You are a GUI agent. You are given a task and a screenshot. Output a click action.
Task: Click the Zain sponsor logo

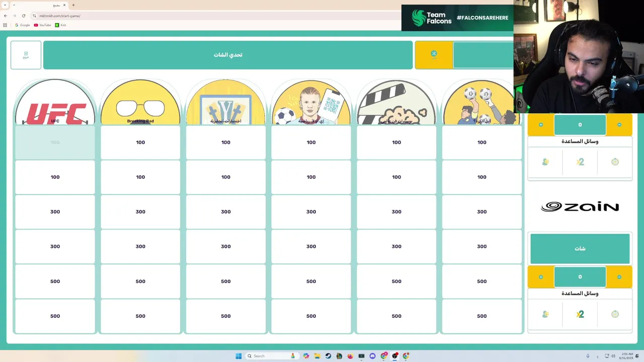point(580,207)
